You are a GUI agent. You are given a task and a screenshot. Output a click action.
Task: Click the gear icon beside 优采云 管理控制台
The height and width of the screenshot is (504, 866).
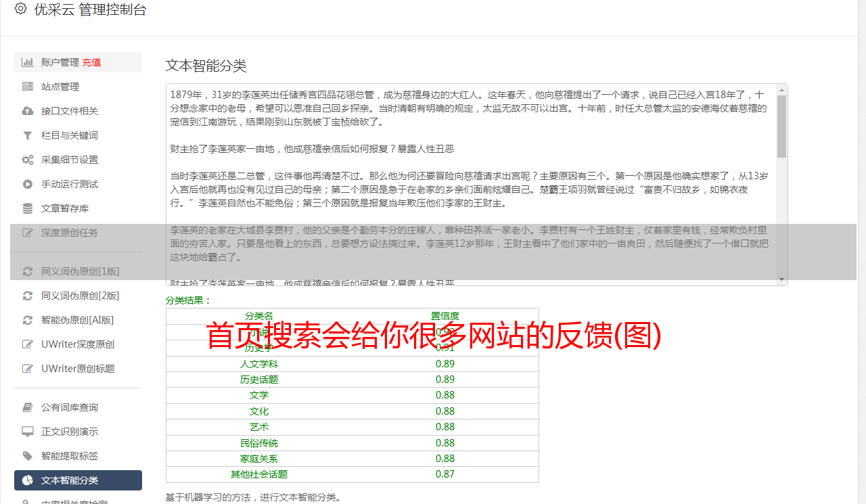[x=20, y=9]
